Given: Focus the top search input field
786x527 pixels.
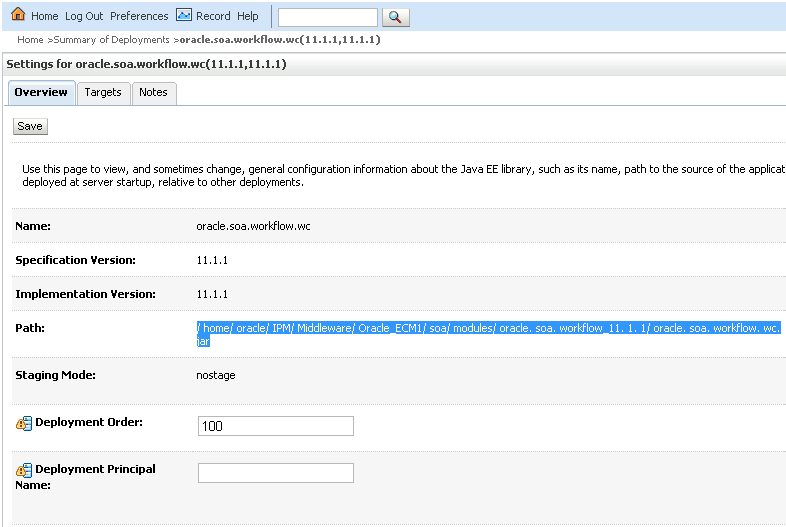Looking at the screenshot, I should pos(328,17).
